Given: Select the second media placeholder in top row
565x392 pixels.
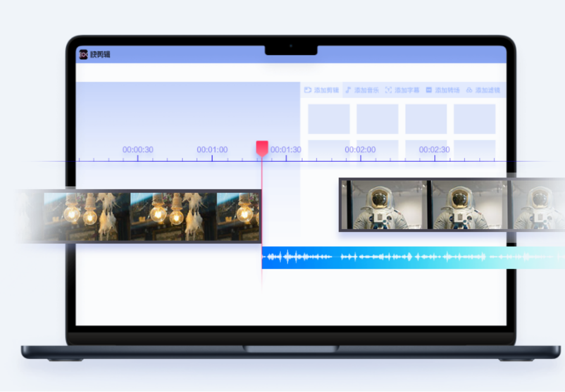Looking at the screenshot, I should 377,119.
